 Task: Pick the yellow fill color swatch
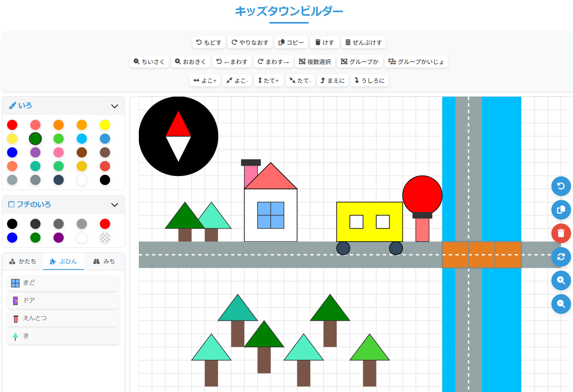[x=105, y=125]
